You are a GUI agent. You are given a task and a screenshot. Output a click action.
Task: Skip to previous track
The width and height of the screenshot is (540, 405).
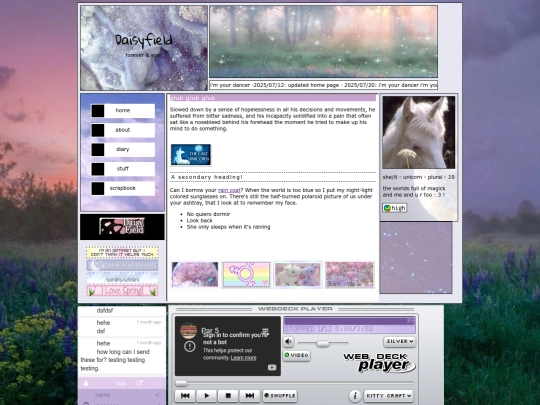185,396
